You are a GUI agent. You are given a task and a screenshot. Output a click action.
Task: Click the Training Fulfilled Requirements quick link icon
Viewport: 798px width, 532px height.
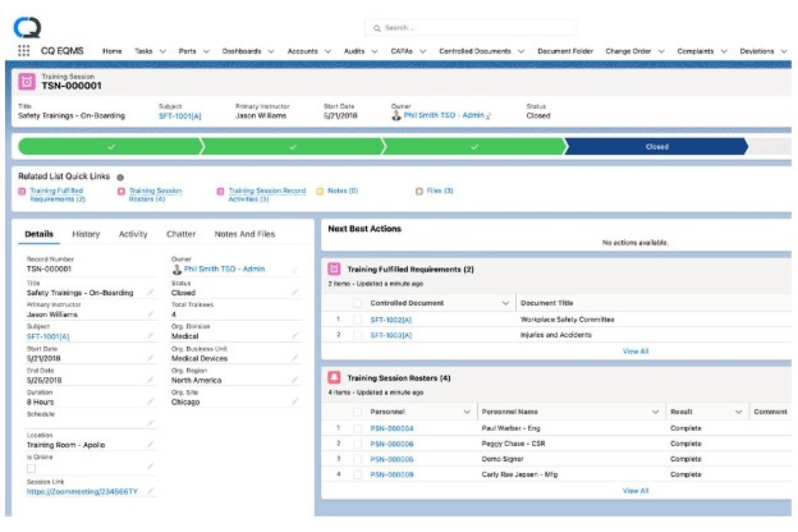(22, 191)
